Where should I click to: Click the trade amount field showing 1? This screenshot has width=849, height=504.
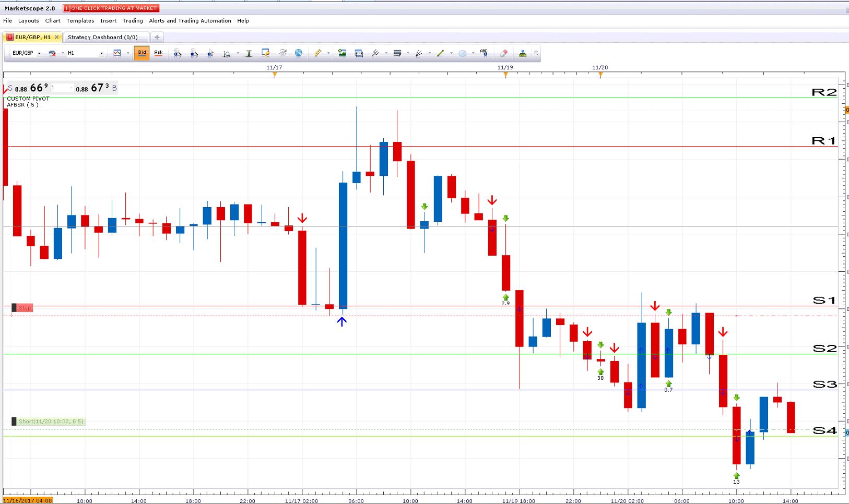point(62,88)
